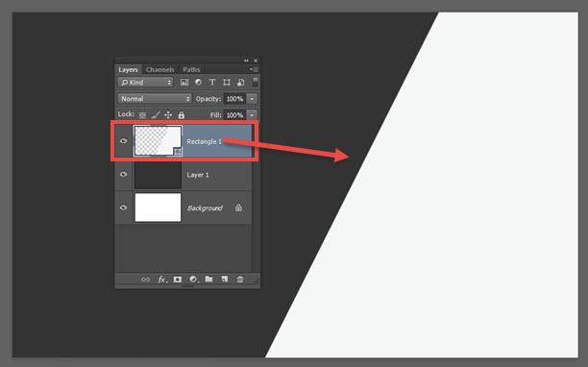
Task: Click the Rectangle 1 shape thumbnail
Action: (158, 141)
